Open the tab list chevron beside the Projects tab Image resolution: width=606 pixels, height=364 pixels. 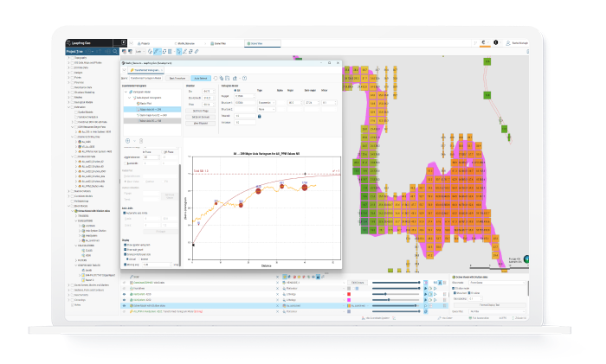coord(132,43)
